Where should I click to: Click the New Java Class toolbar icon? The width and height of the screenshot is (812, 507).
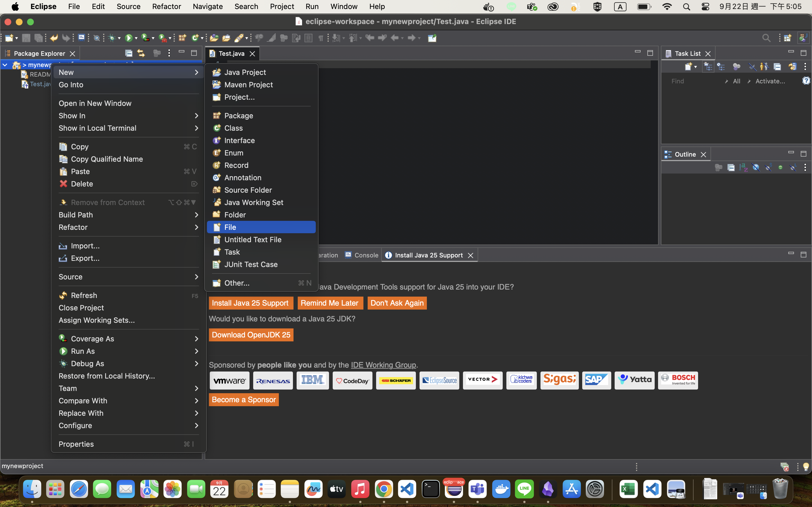[195, 38]
